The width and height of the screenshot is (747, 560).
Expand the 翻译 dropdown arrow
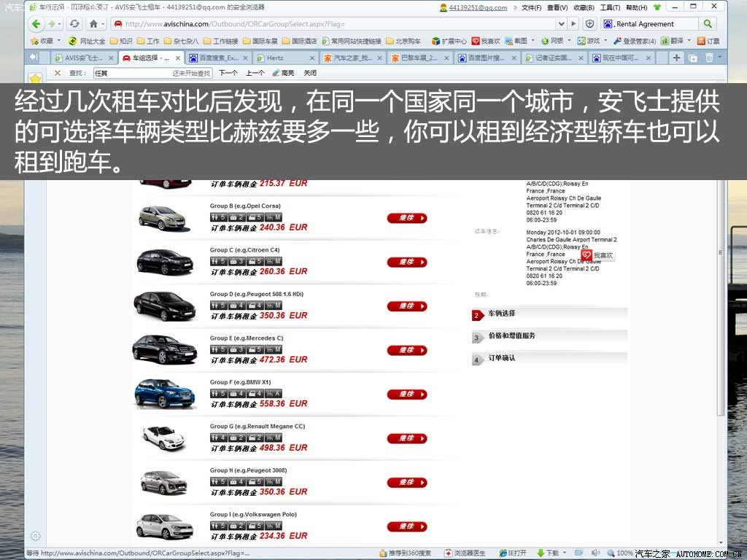click(689, 41)
